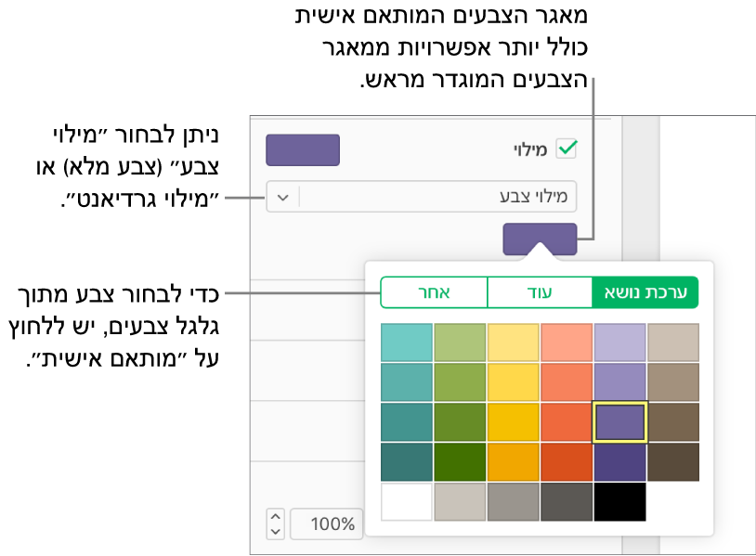Select the highlighted purple swatch
This screenshot has height=556, width=756.
[x=619, y=421]
